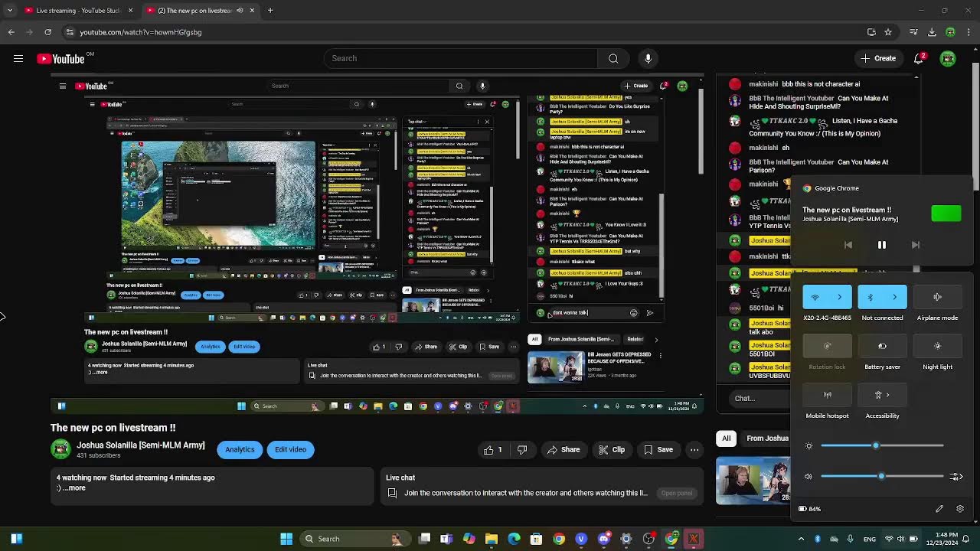This screenshot has height=551, width=980.
Task: Open File Explorer from the taskbar
Action: coord(492,539)
